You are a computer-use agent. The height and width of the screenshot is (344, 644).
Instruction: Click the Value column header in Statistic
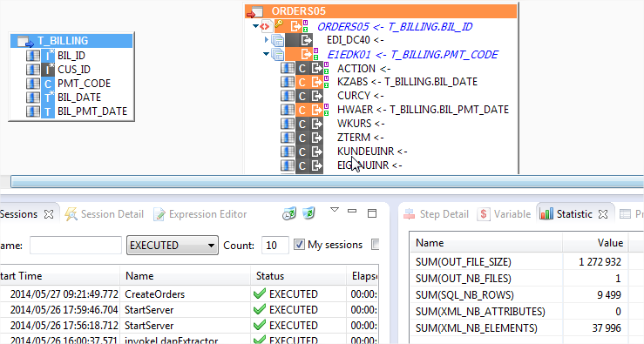pyautogui.click(x=594, y=243)
